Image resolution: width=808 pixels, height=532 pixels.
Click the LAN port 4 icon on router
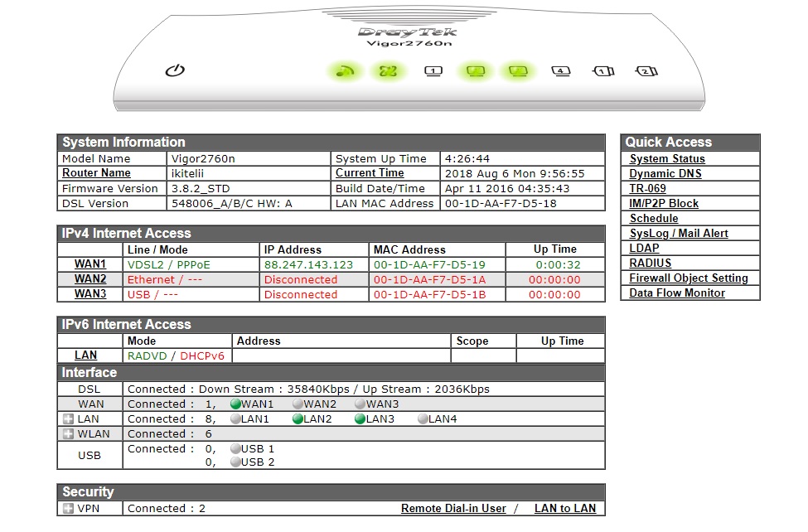click(x=561, y=71)
